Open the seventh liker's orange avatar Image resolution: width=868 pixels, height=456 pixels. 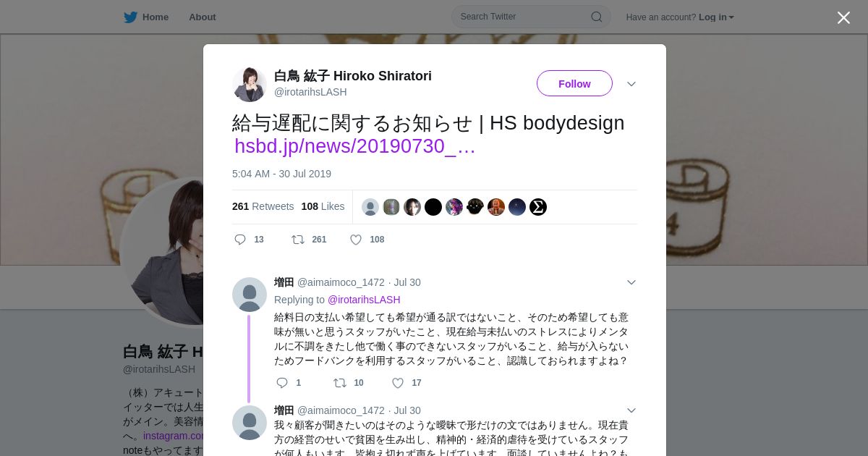[x=496, y=207]
